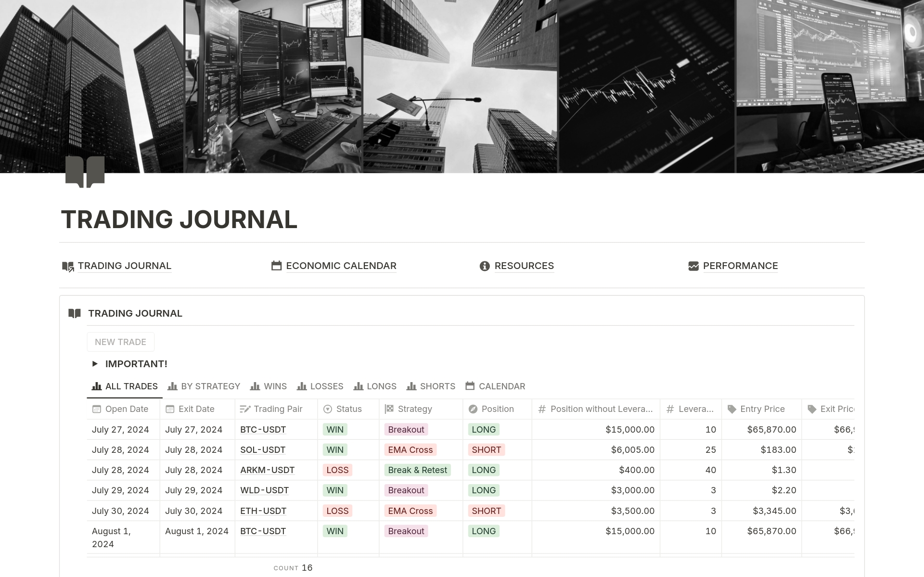Image resolution: width=924 pixels, height=577 pixels.
Task: Toggle SHORTS tab filter view
Action: click(x=431, y=385)
